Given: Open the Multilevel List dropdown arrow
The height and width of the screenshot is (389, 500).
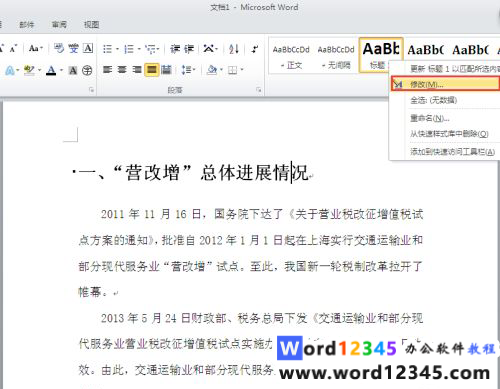Looking at the screenshot, I should 158,49.
